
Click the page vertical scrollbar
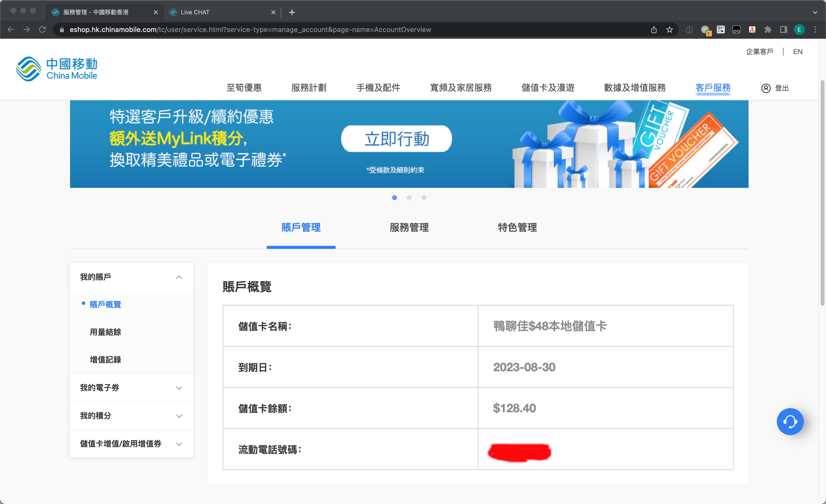[x=822, y=193]
